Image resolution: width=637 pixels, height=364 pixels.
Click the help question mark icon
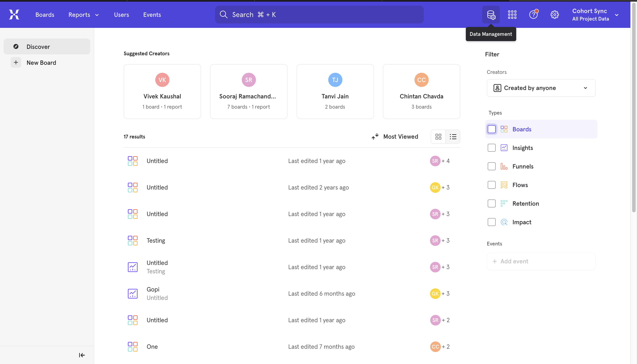click(x=533, y=15)
